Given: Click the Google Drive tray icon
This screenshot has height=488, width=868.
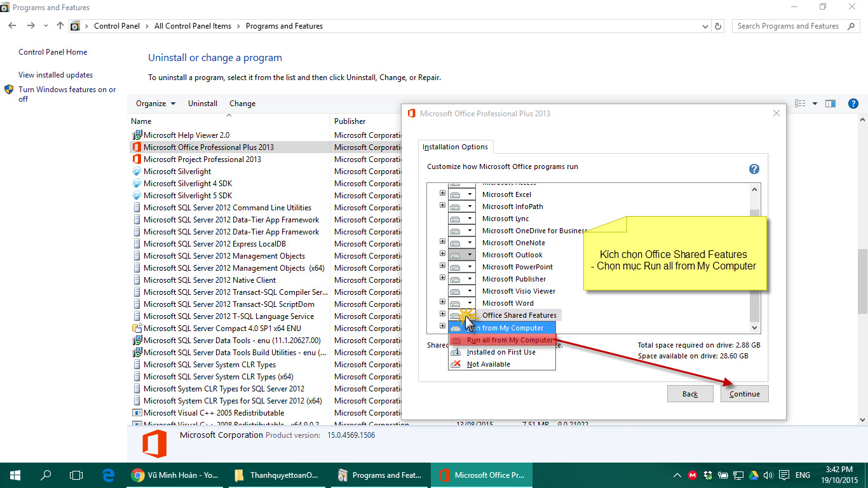Looking at the screenshot, I should click(x=753, y=475).
